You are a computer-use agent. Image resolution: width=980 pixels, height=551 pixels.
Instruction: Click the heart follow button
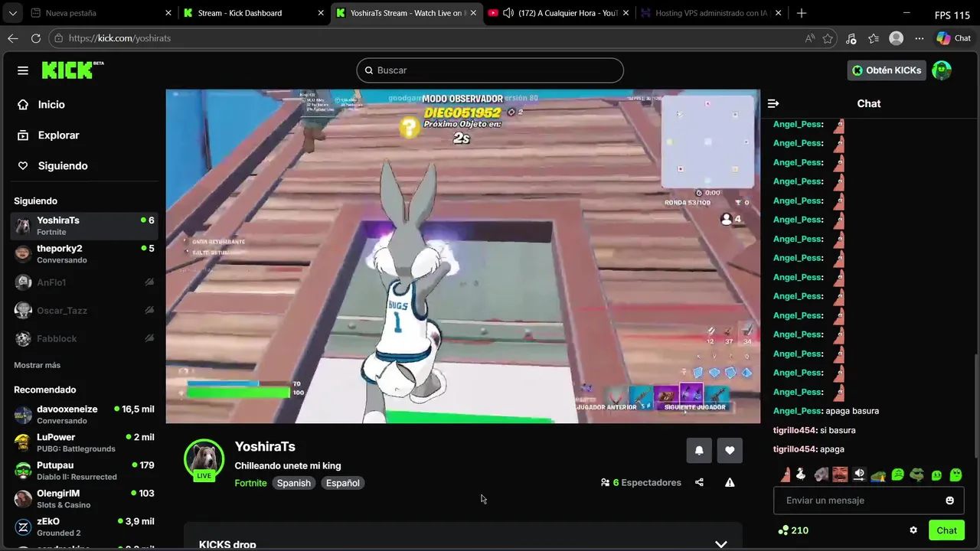pos(730,451)
